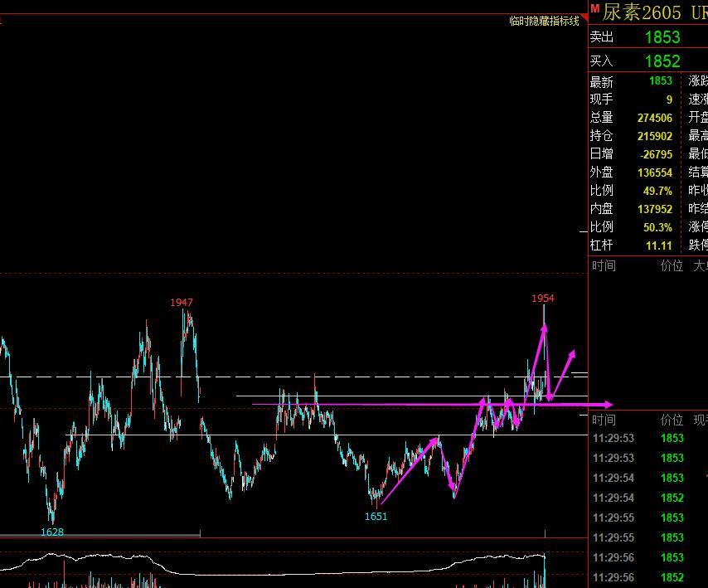
Task: Click the 卖出 label
Action: (x=601, y=36)
